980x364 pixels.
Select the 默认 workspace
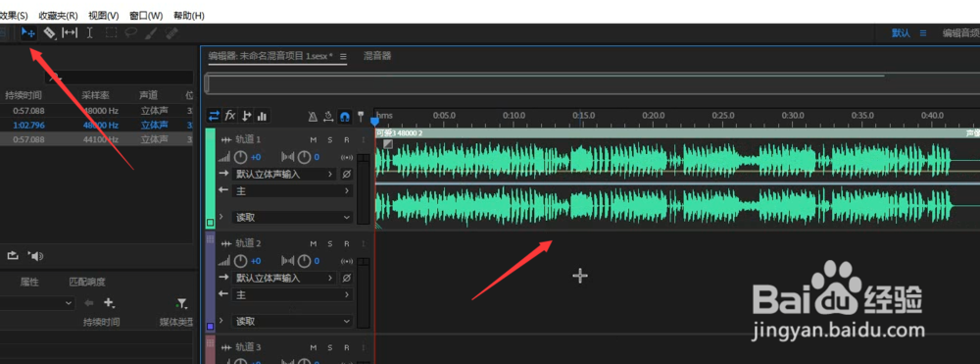coord(901,33)
